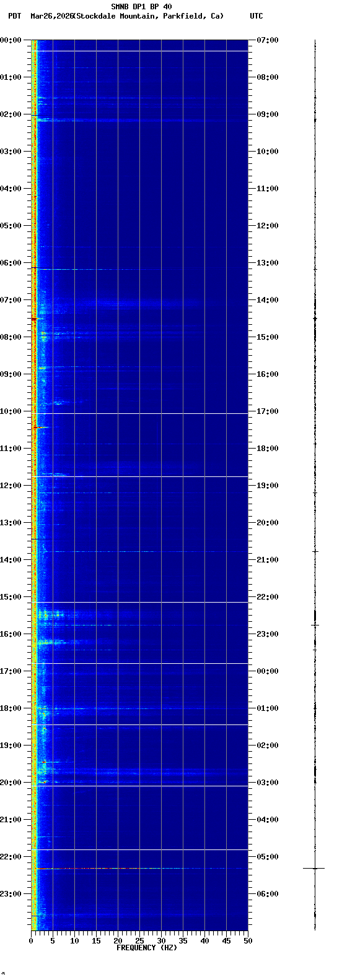The image size is (342, 980).
Task: Click the 22:00 PDT time label on left axis
Action: click(11, 856)
